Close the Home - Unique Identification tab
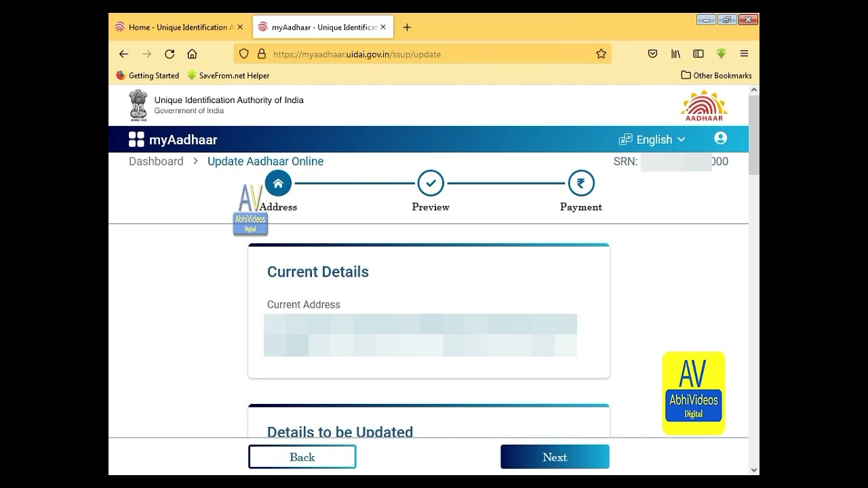Screen dimensions: 868x488 coord(239,27)
